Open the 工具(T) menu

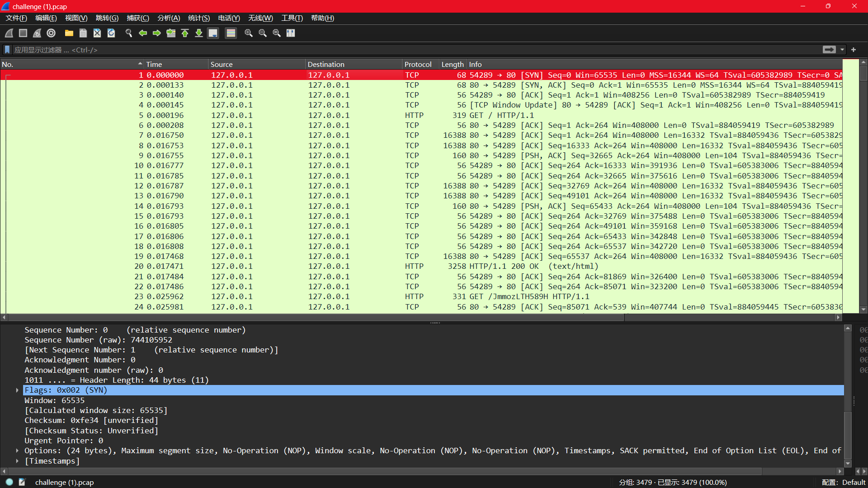coord(292,18)
